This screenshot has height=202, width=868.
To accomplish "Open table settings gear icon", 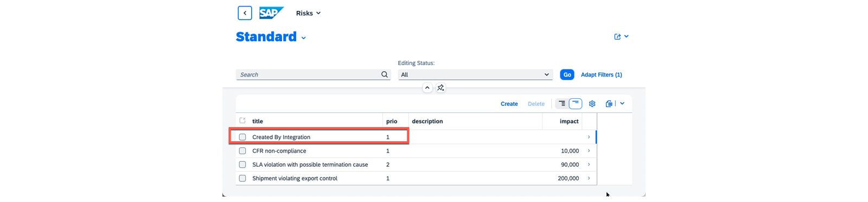I will [592, 104].
